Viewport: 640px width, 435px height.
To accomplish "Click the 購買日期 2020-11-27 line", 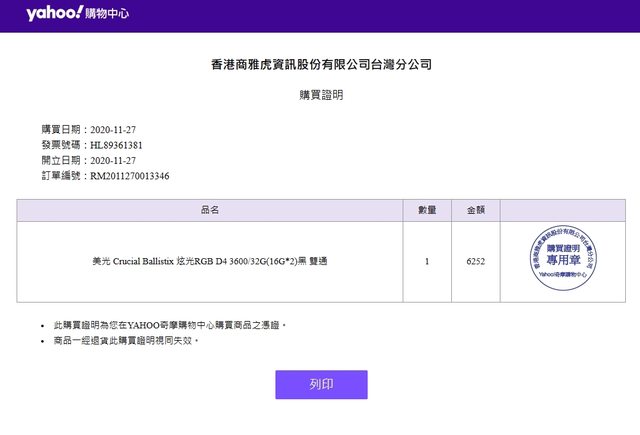I will coord(88,129).
